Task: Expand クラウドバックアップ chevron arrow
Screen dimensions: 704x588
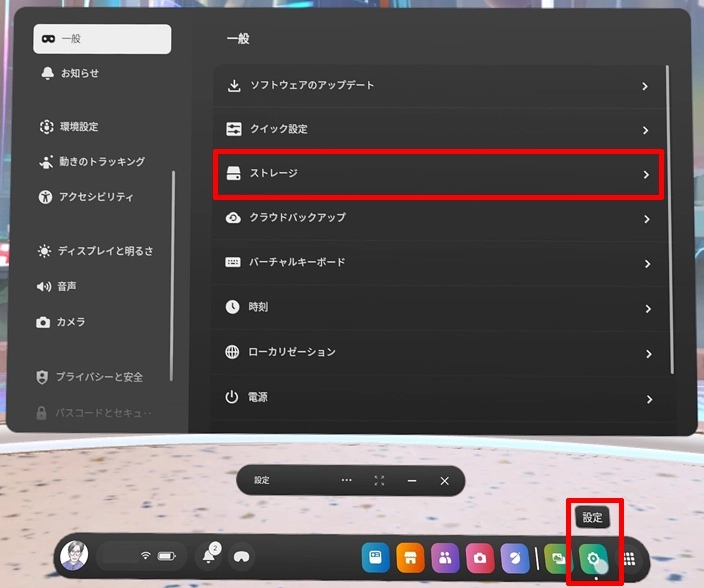Action: coord(647,219)
